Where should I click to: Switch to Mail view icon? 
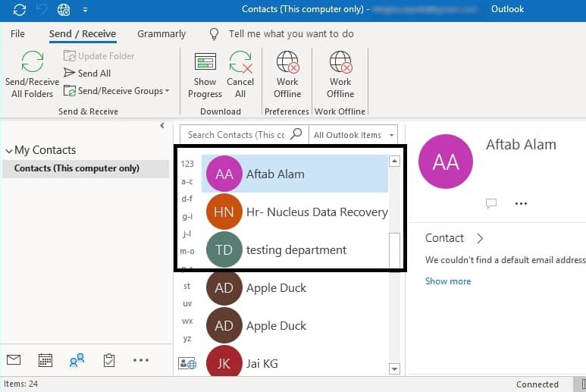click(x=14, y=360)
